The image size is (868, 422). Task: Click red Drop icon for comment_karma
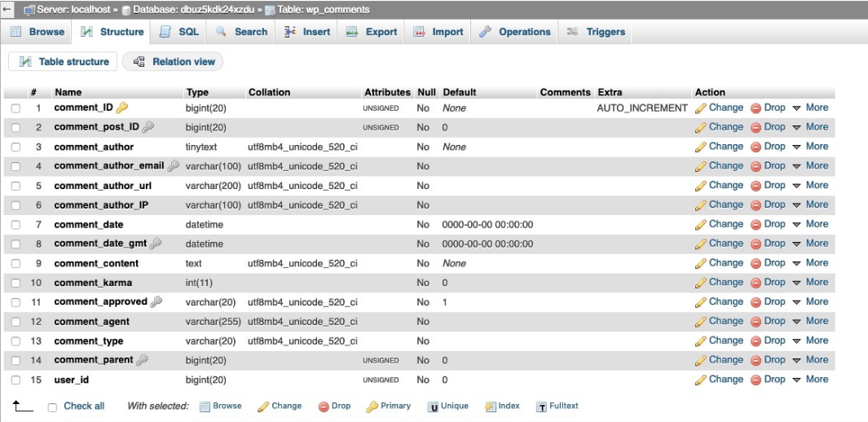(x=756, y=284)
